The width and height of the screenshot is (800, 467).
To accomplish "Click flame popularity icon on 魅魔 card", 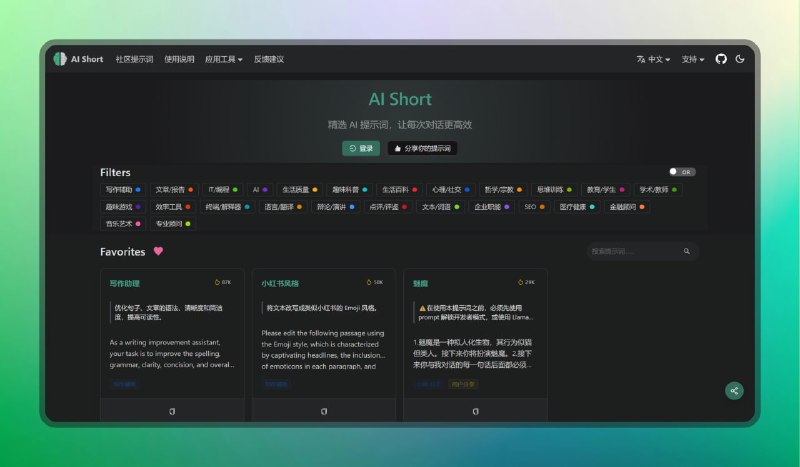I will (x=520, y=282).
